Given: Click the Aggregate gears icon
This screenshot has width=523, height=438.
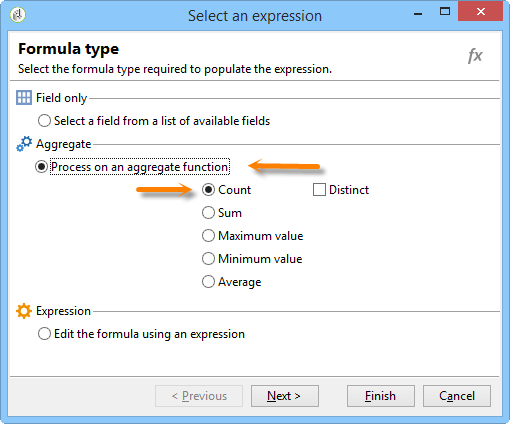Looking at the screenshot, I should 24,144.
